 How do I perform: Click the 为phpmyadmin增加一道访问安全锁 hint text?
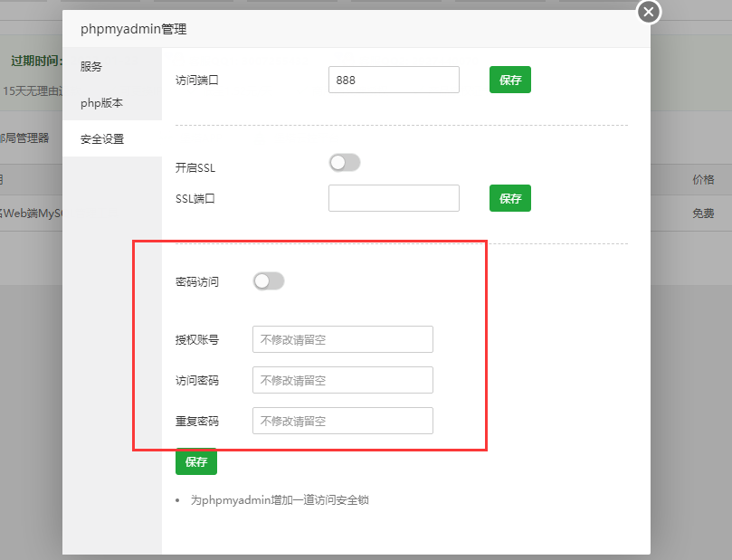pyautogui.click(x=280, y=500)
